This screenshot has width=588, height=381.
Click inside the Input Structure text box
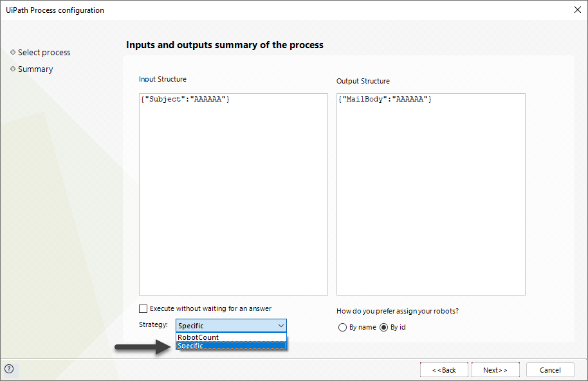click(x=234, y=195)
